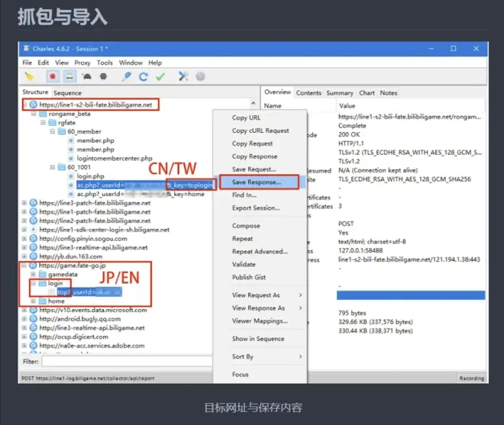Viewport: 504px width, 425px height.
Task: Open the Window menu
Action: 131,63
